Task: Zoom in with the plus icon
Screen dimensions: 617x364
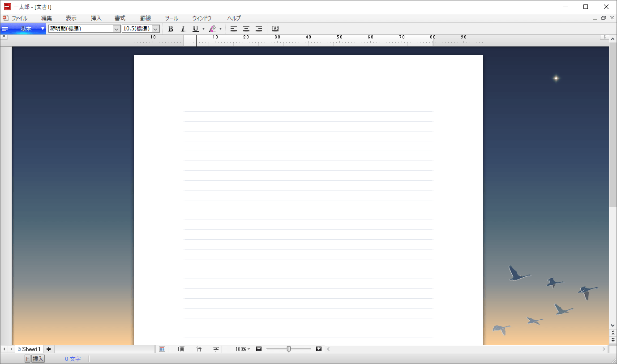Action: point(319,349)
